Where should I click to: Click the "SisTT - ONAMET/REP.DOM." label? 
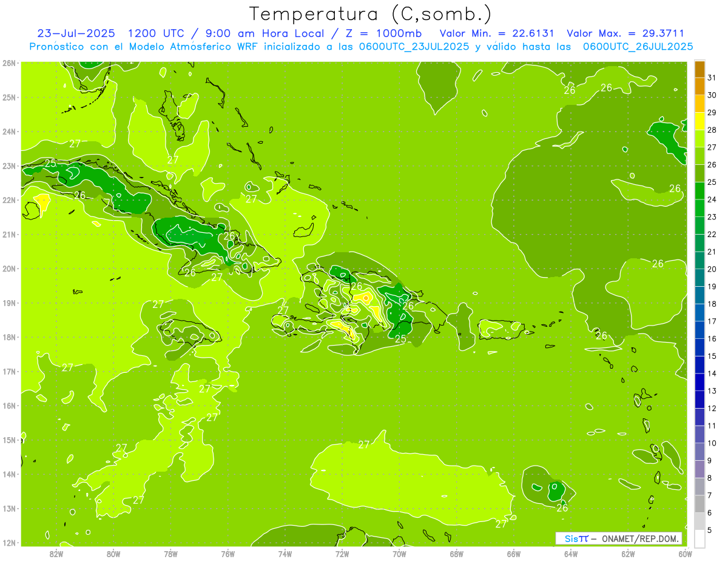[x=618, y=538]
